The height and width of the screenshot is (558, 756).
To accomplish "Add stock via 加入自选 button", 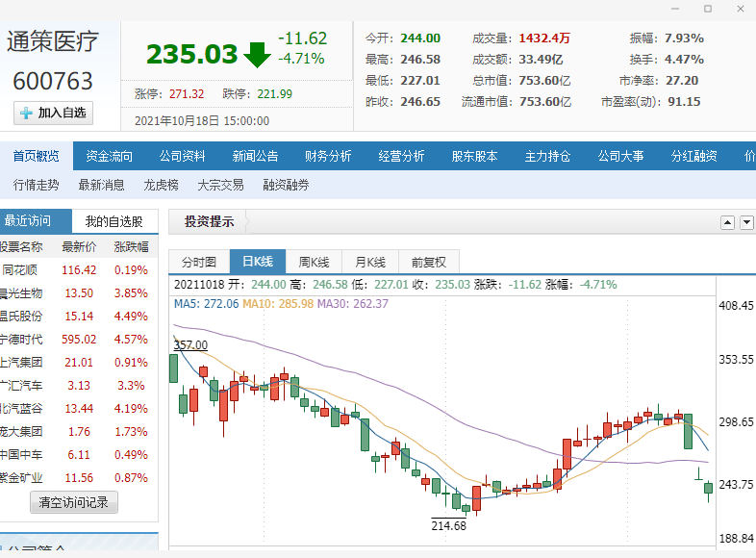I will click(53, 114).
